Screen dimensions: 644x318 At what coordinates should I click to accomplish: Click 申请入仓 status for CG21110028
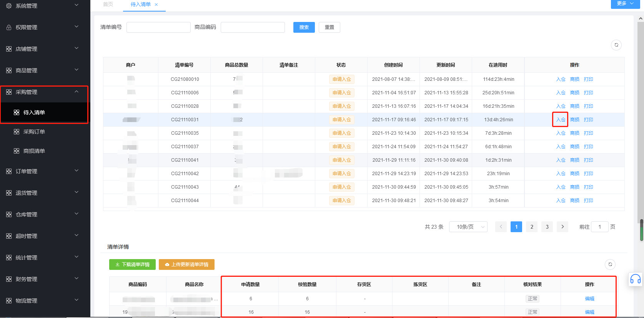pyautogui.click(x=342, y=106)
